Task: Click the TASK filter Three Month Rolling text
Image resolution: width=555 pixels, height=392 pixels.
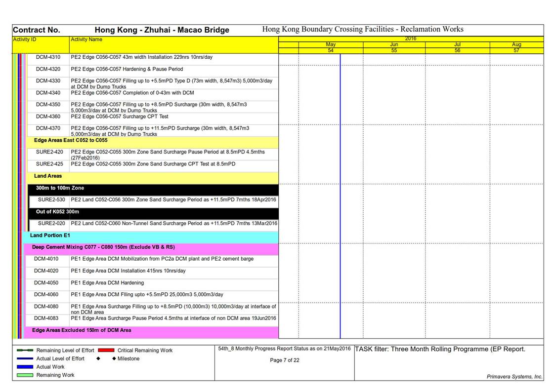Action: coord(440,349)
